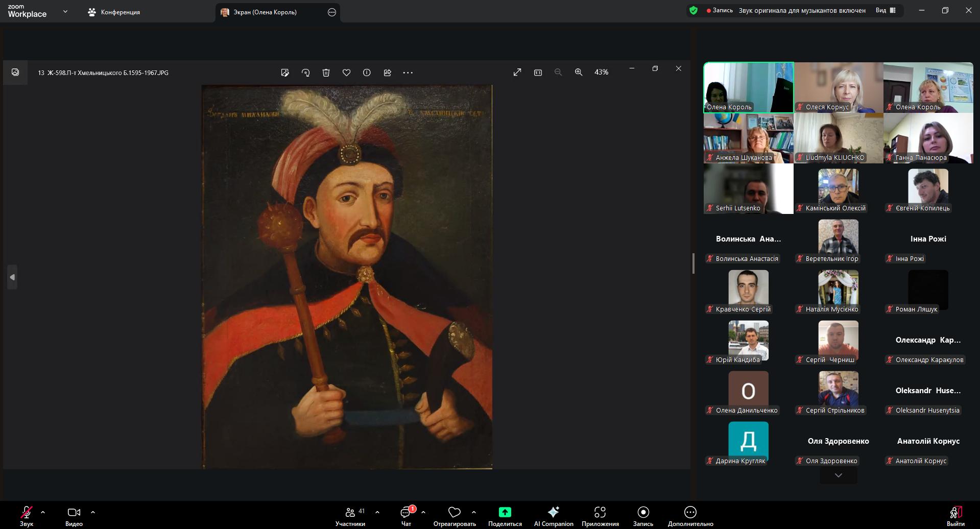
Task: Show next page of participant thumbnails
Action: coord(838,475)
